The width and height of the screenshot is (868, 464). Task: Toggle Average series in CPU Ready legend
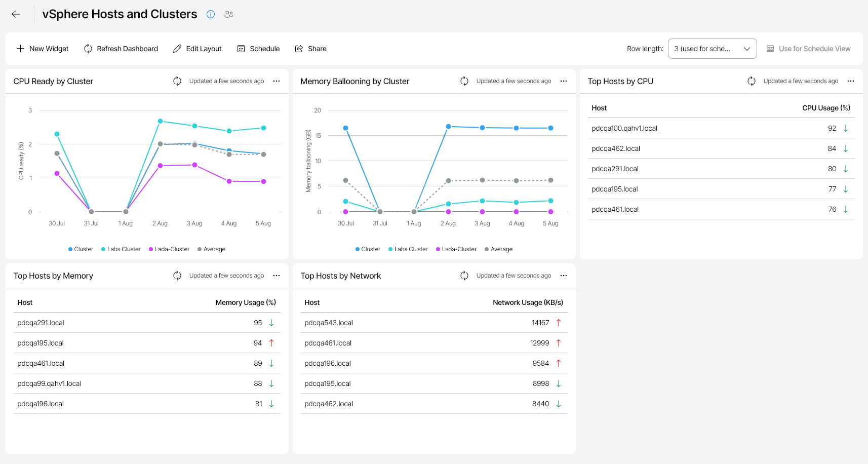point(212,249)
